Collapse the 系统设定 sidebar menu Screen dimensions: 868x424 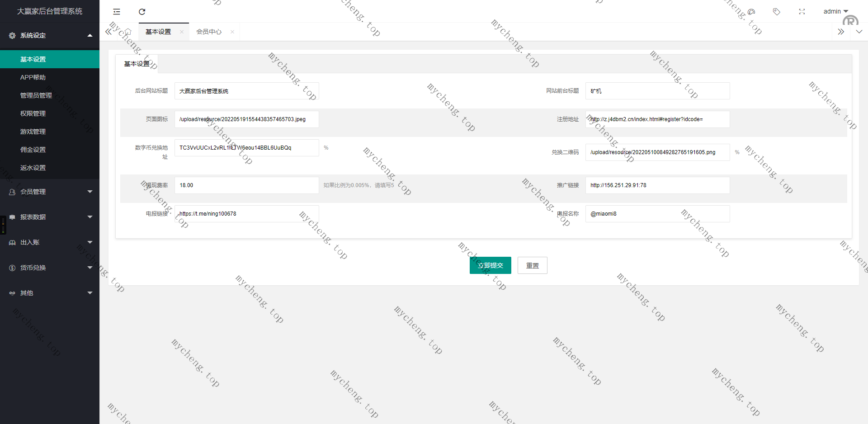50,35
